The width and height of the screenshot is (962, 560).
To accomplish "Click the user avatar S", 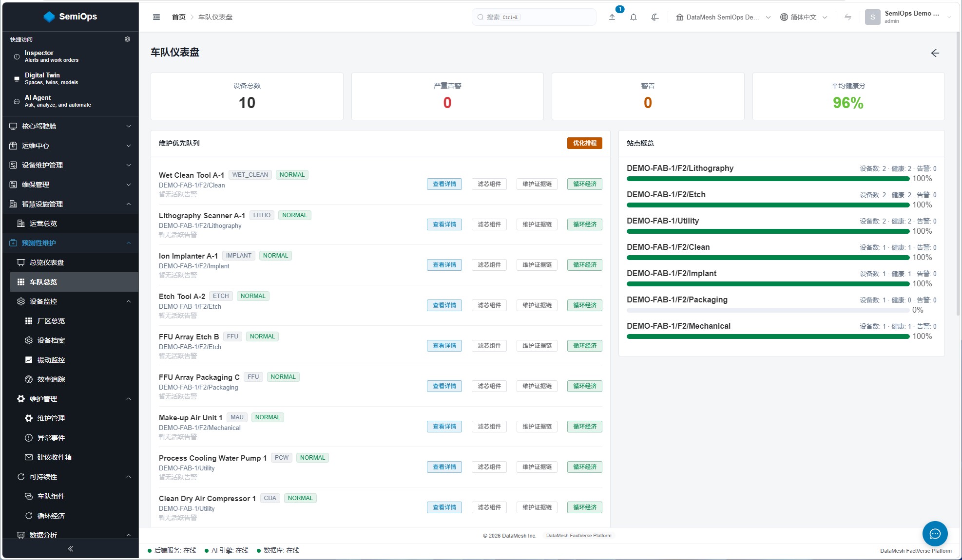I will click(x=872, y=17).
